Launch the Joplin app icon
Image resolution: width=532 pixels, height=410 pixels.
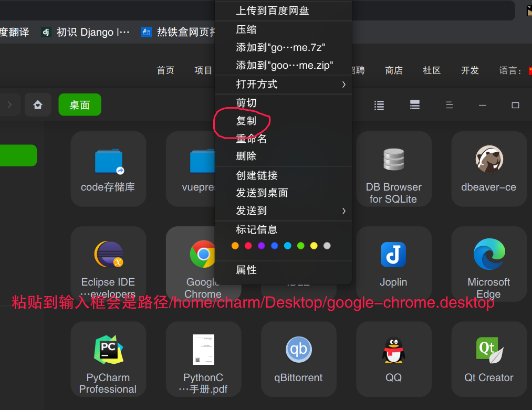pos(393,254)
